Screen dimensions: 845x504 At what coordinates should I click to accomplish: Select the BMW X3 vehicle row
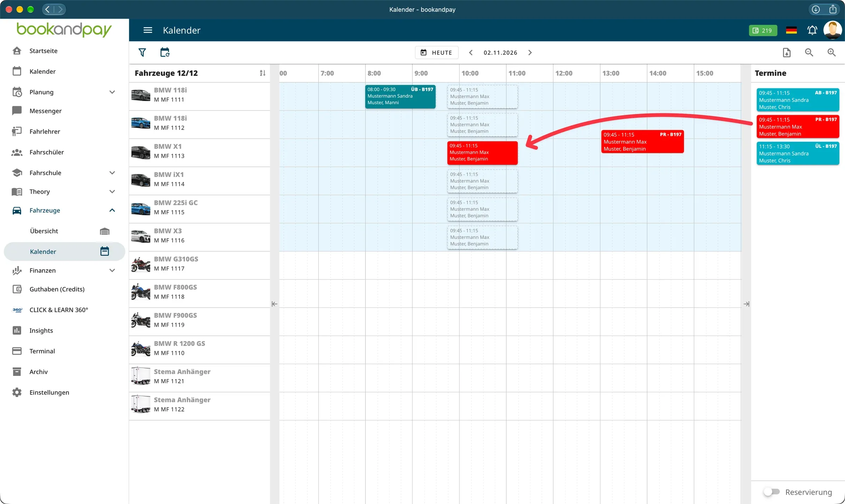click(x=199, y=237)
